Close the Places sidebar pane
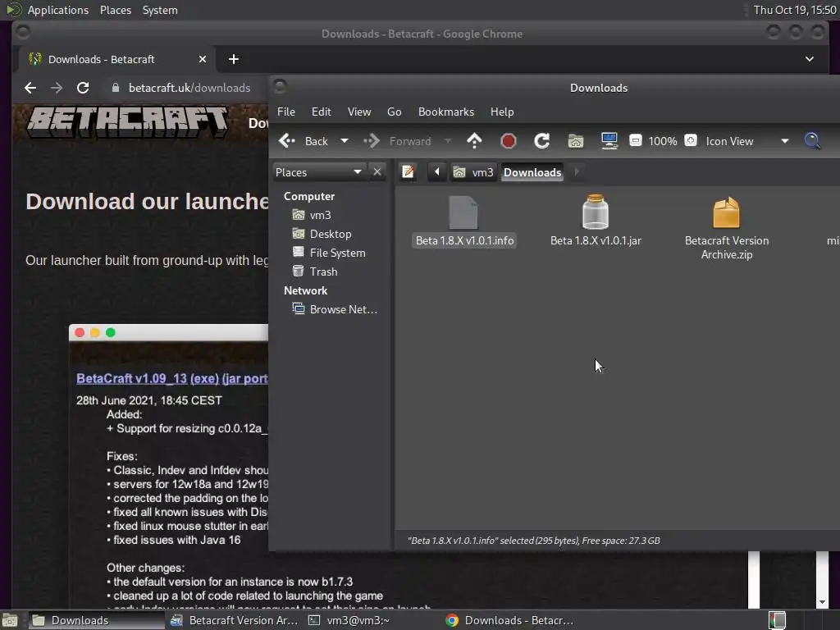 tap(377, 172)
